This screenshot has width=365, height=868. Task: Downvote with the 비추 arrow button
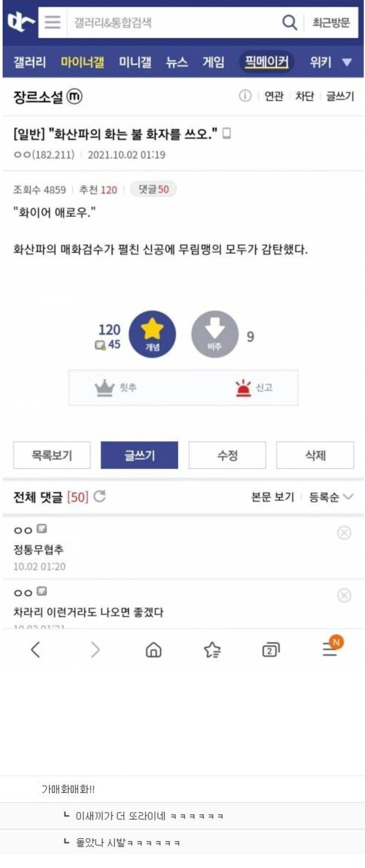coord(214,334)
